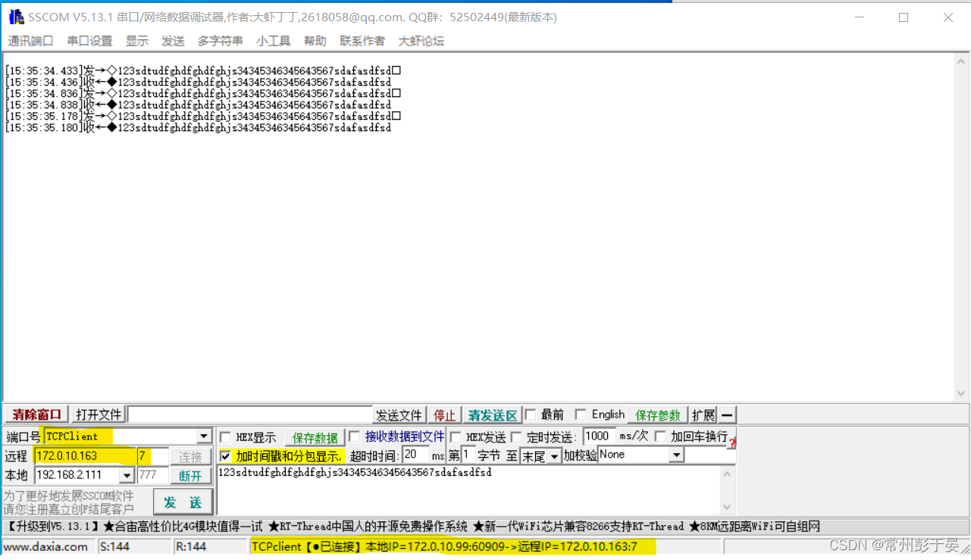Open a file using 打开文件

[97, 415]
